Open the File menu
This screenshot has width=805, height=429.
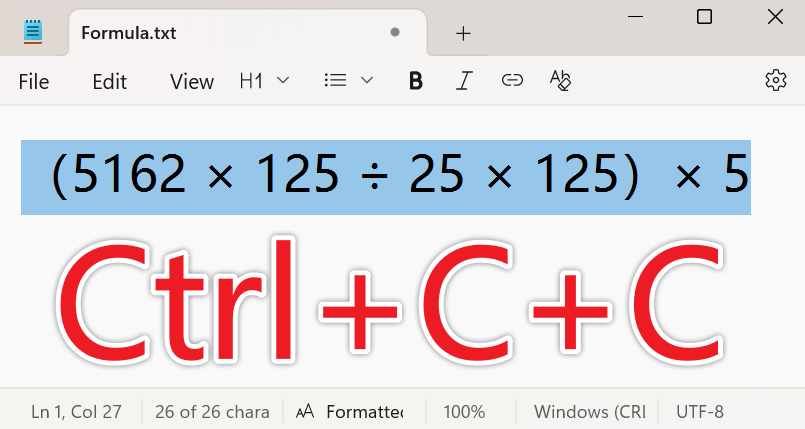(34, 82)
